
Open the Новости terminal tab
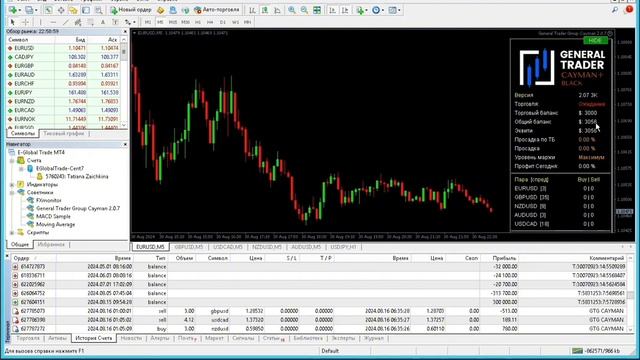pyautogui.click(x=131, y=338)
